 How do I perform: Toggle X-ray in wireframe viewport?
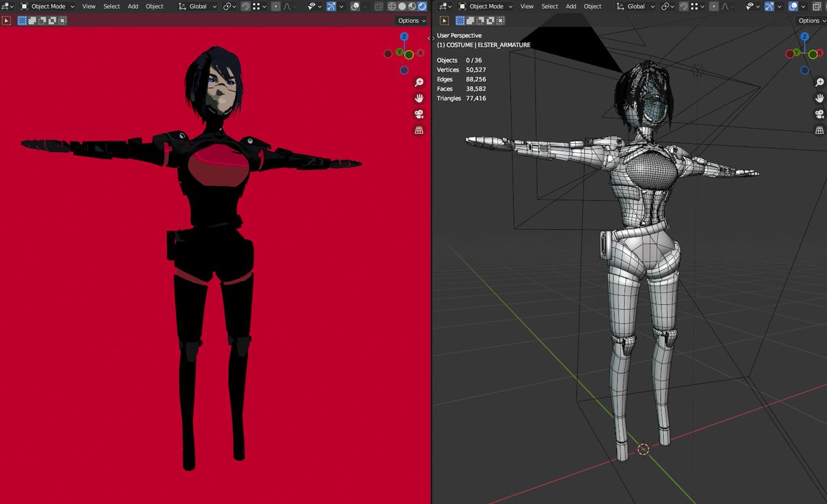tap(816, 6)
